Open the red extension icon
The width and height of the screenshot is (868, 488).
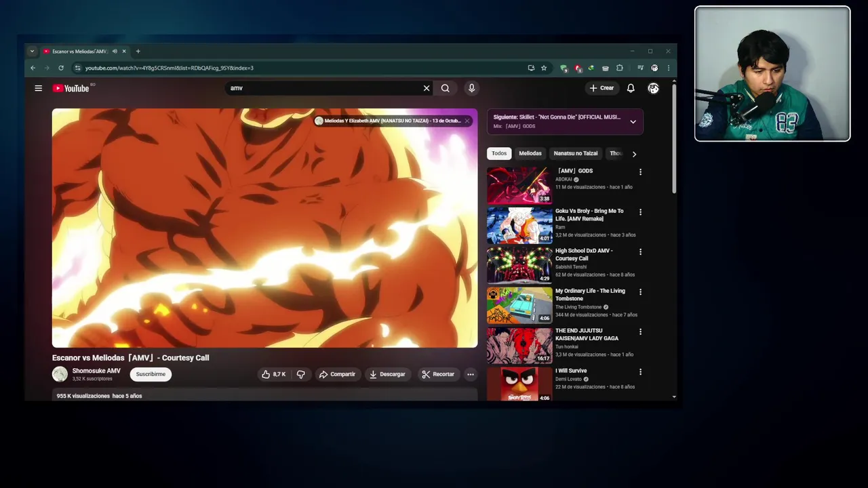578,68
